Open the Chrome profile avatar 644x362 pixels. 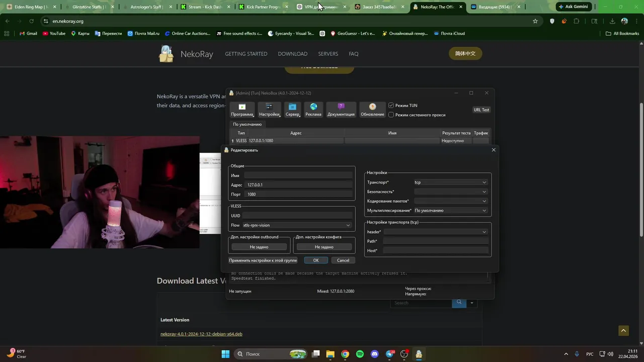click(624, 21)
